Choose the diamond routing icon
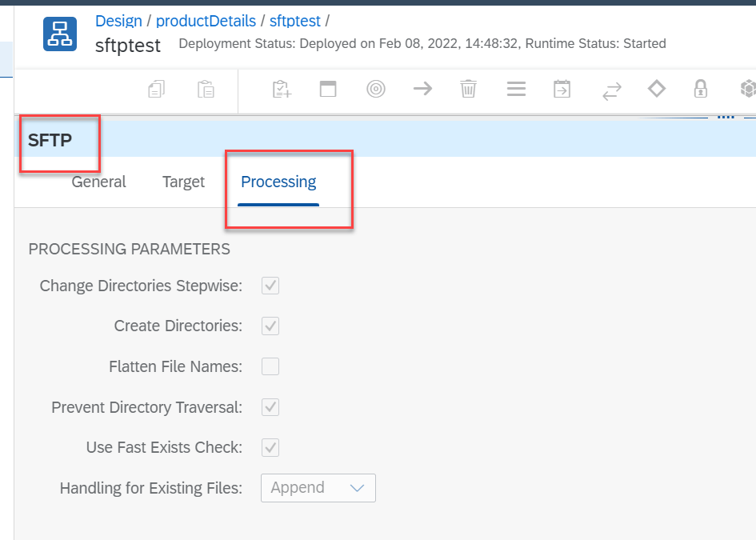 (x=657, y=89)
